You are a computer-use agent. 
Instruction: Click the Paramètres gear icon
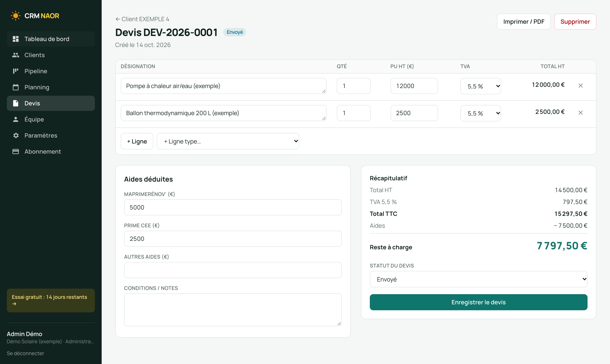pyautogui.click(x=16, y=135)
